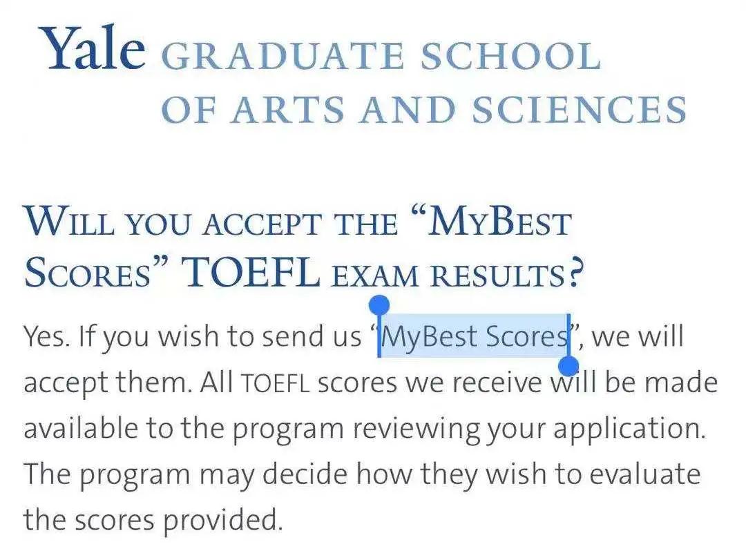746x560 pixels.
Task: Click the Yale logo wordmark
Action: (x=93, y=48)
